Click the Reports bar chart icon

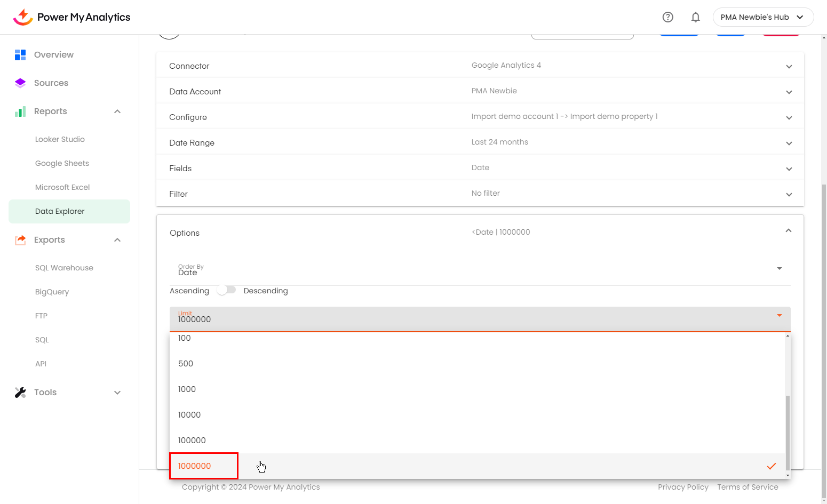click(x=20, y=111)
